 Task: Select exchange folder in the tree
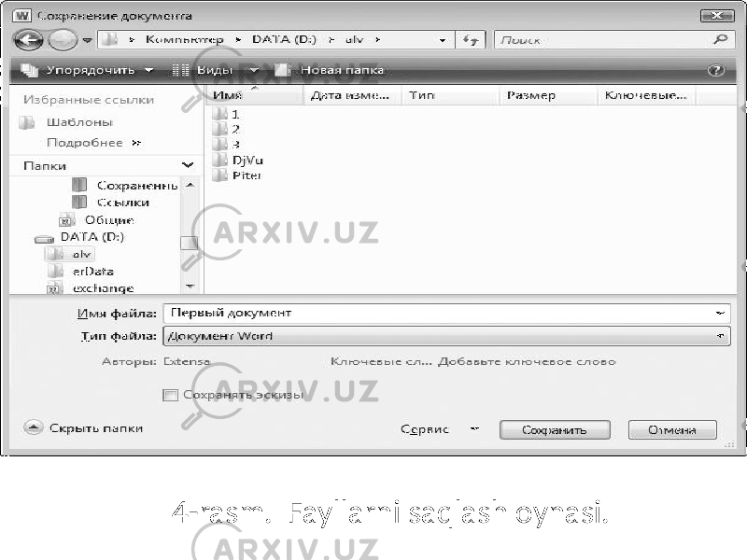tap(90, 288)
